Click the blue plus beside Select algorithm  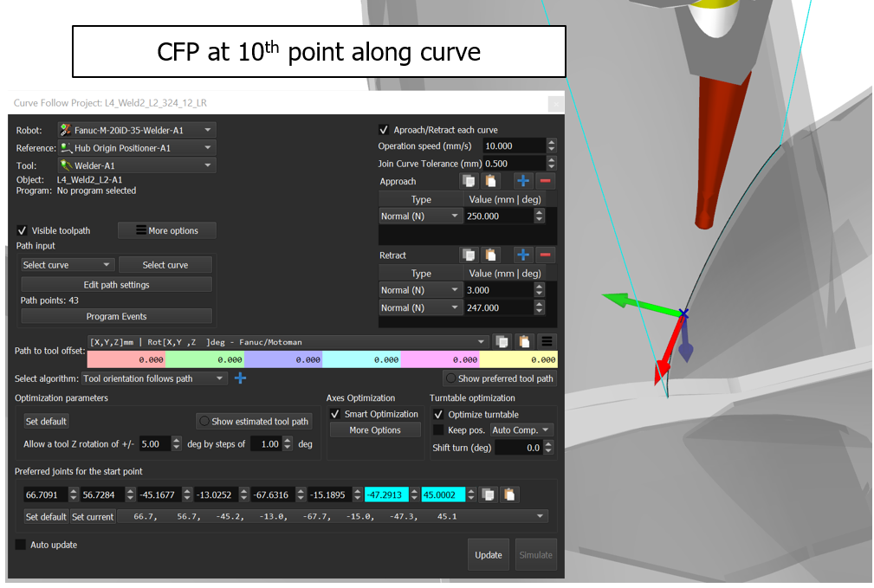click(x=241, y=378)
